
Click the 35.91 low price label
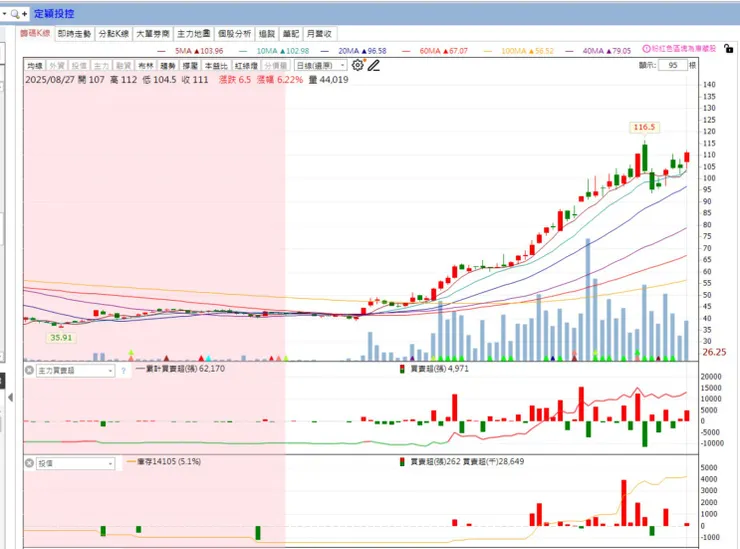click(61, 338)
